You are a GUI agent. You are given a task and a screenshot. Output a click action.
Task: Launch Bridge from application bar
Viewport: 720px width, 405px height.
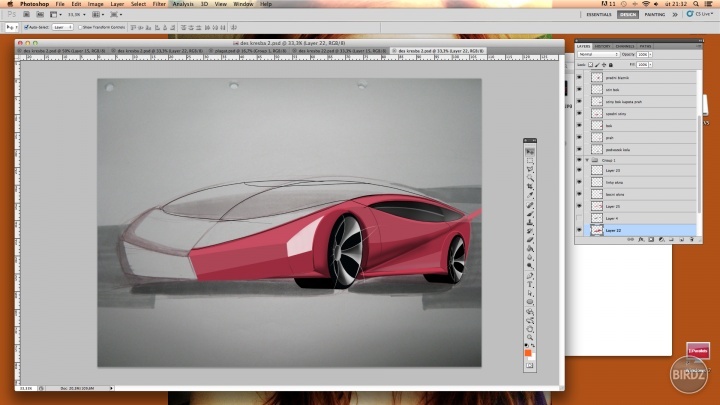pos(27,15)
